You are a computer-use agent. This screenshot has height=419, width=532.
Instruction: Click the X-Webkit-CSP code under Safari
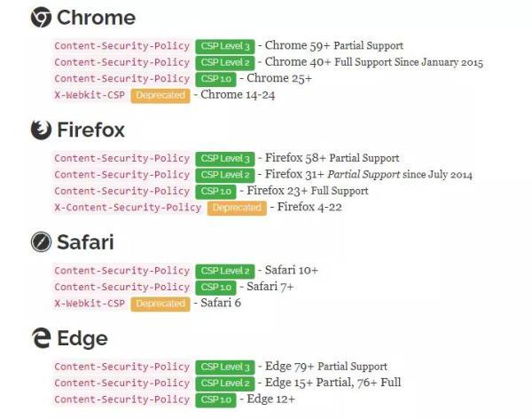pyautogui.click(x=90, y=304)
